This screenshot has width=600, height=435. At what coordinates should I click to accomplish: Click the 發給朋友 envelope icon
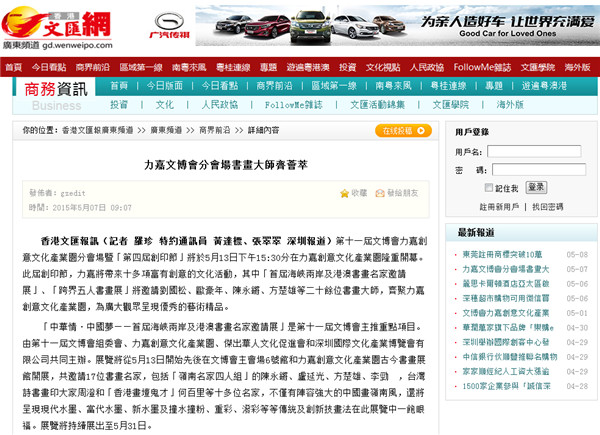click(380, 194)
